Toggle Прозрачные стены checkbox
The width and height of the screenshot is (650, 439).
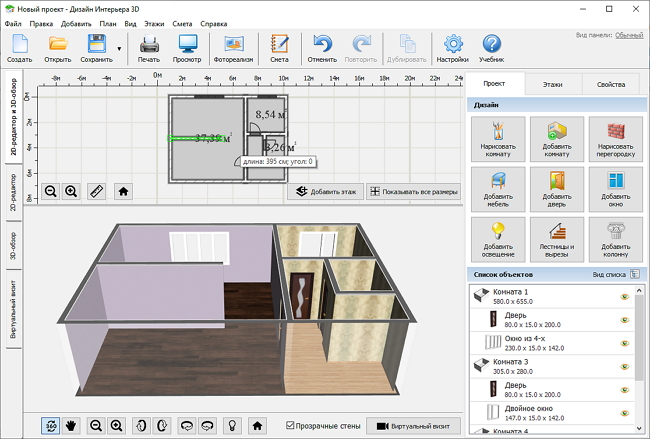coord(291,425)
